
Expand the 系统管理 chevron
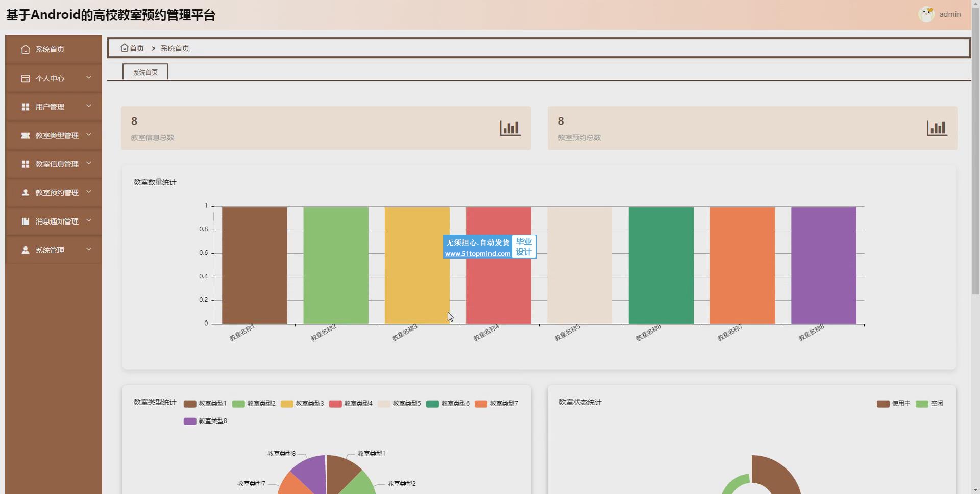pyautogui.click(x=89, y=249)
